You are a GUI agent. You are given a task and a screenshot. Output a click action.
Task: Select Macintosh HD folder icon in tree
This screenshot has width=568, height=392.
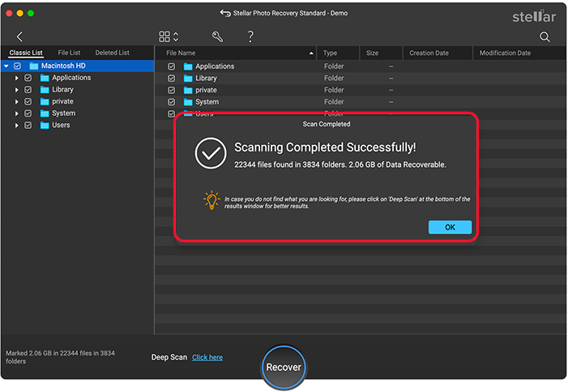34,66
